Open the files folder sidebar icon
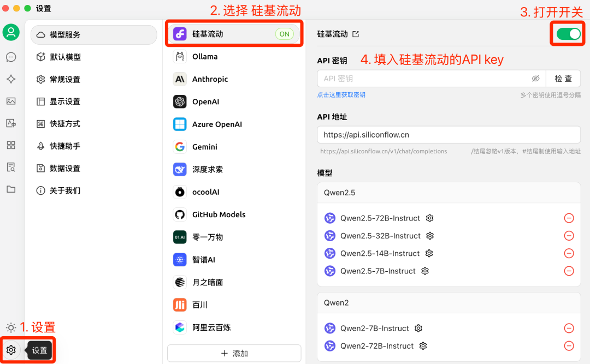This screenshot has height=364, width=590. (x=11, y=189)
